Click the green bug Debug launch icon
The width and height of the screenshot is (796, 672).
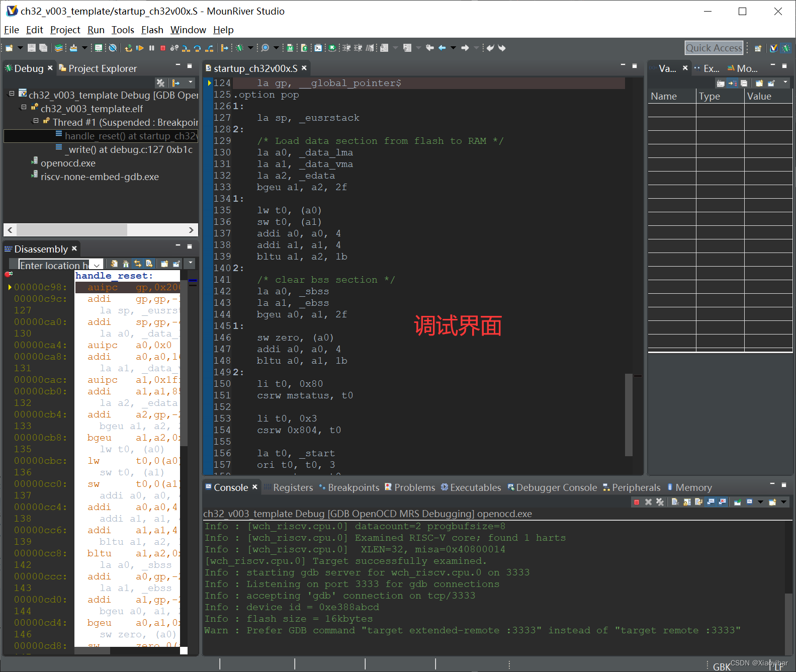pyautogui.click(x=239, y=48)
